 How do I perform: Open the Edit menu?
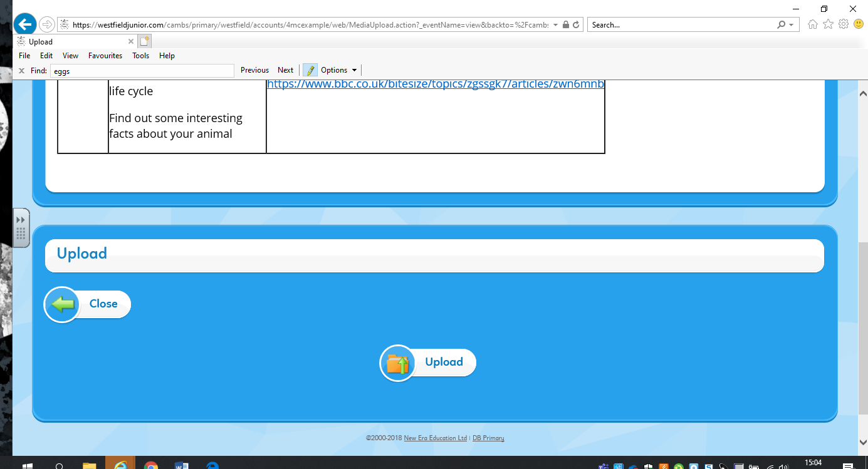[x=46, y=56]
